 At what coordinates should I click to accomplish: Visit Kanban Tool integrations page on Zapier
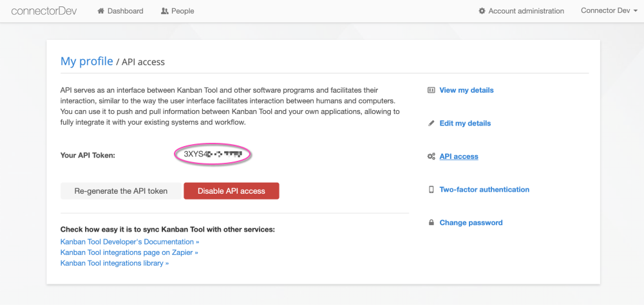[x=129, y=252]
